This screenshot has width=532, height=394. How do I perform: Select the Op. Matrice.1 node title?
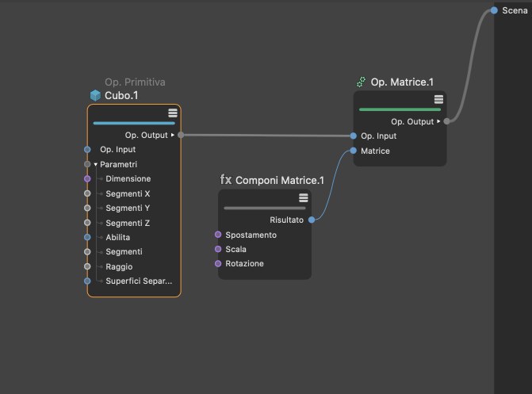click(402, 82)
